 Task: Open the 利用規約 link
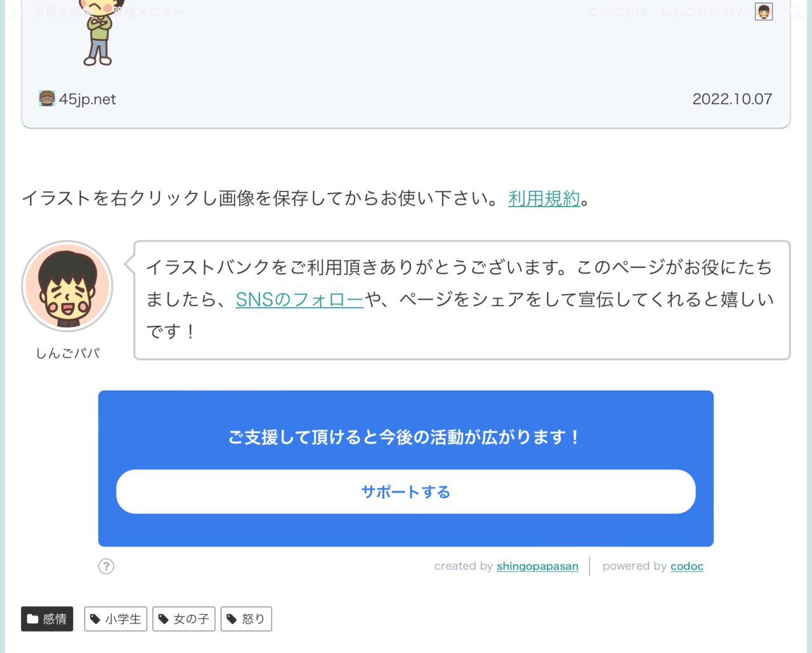pos(543,198)
